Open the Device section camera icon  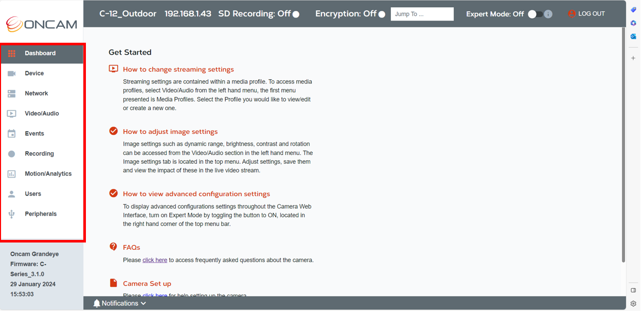click(x=11, y=74)
